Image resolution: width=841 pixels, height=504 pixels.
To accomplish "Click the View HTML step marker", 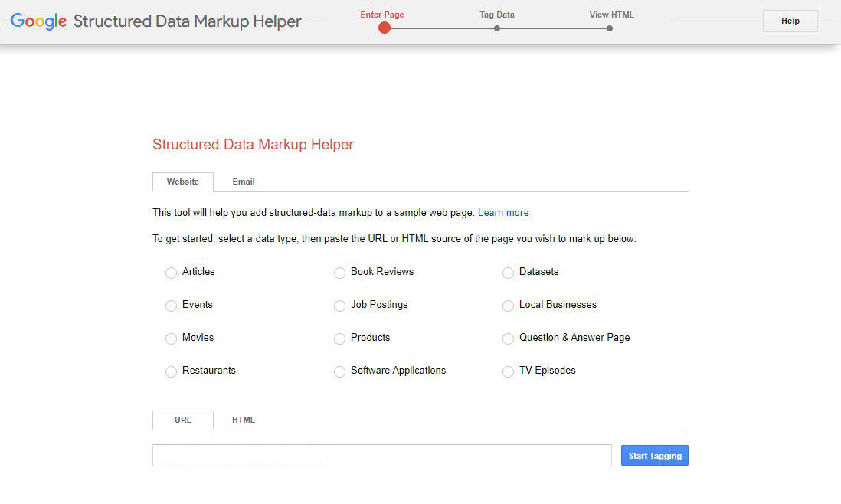I will pos(609,28).
